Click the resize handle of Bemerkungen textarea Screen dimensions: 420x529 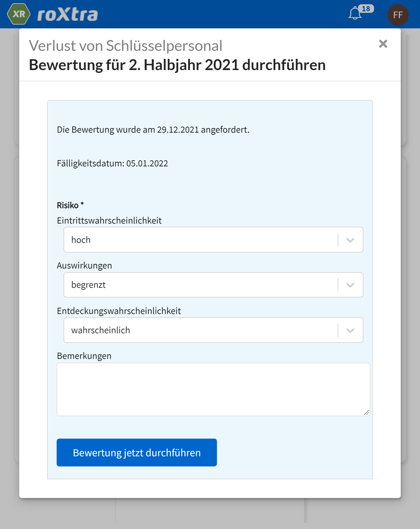click(x=366, y=412)
